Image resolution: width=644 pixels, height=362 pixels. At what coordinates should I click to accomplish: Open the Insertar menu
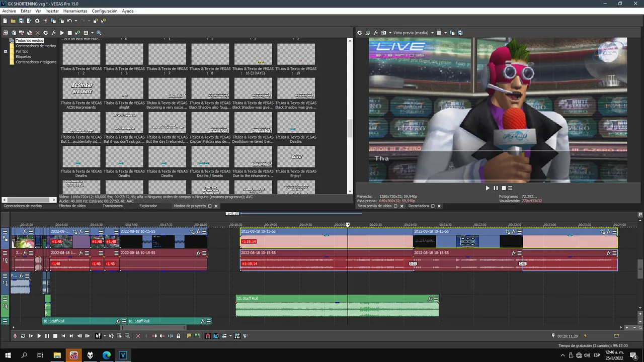click(x=52, y=11)
